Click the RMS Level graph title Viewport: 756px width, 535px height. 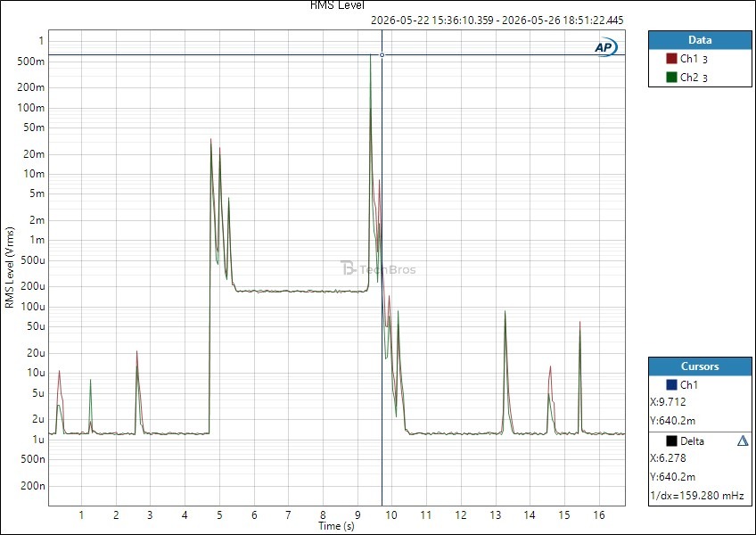(337, 4)
